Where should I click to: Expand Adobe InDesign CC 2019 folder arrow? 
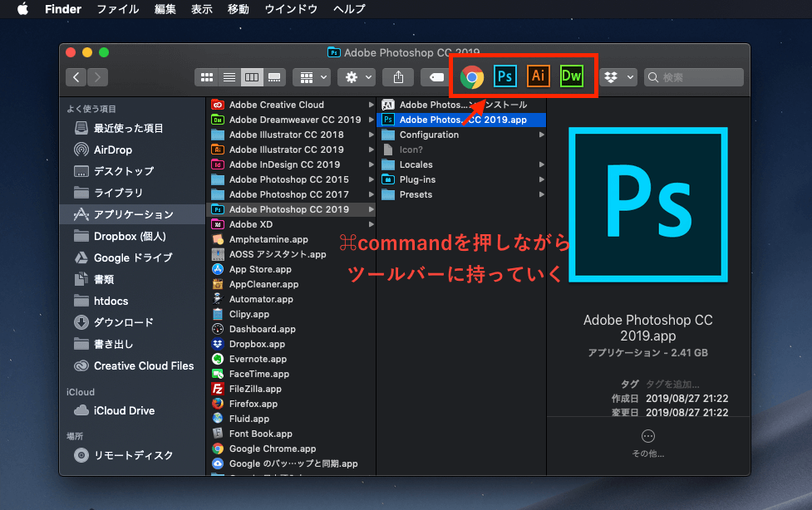click(371, 164)
